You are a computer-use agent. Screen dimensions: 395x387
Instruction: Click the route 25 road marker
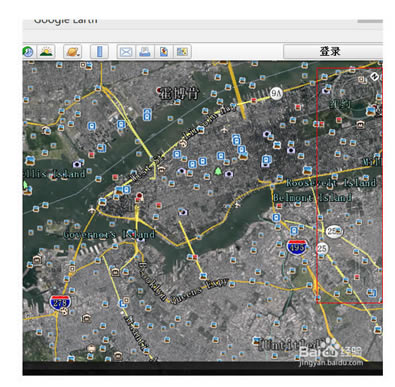coord(322,248)
